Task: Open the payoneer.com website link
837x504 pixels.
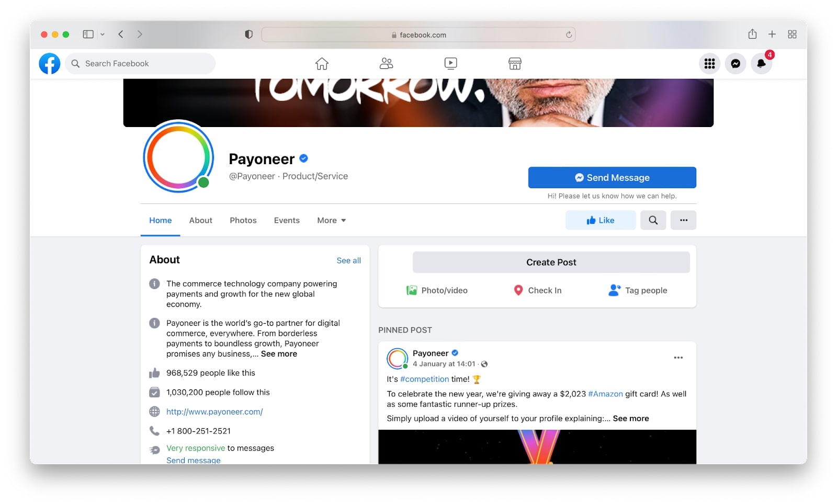Action: tap(214, 412)
